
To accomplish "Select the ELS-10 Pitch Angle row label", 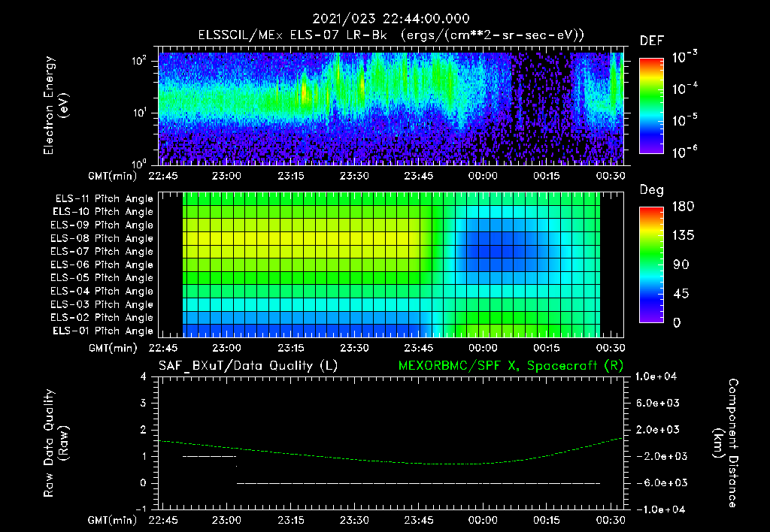I will 103,212.
